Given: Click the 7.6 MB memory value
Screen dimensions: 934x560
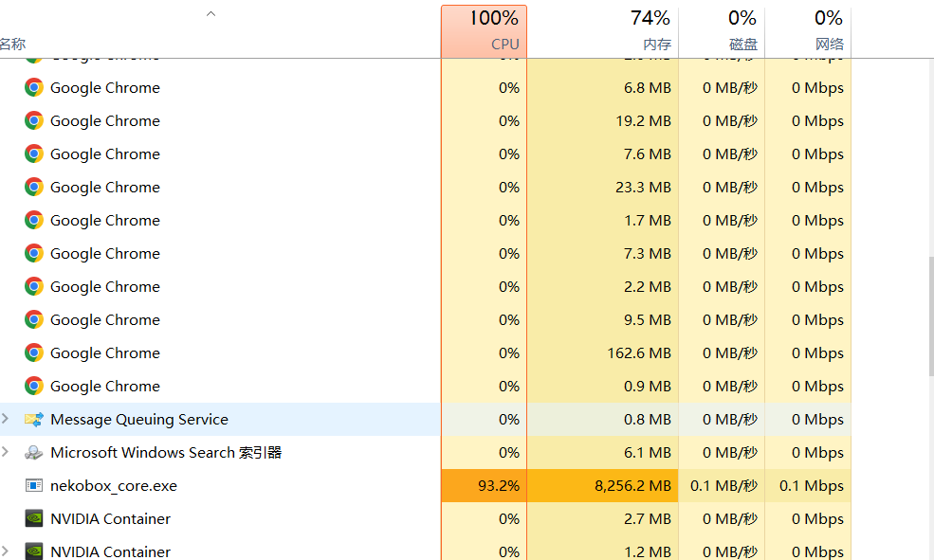Looking at the screenshot, I should pos(648,154).
